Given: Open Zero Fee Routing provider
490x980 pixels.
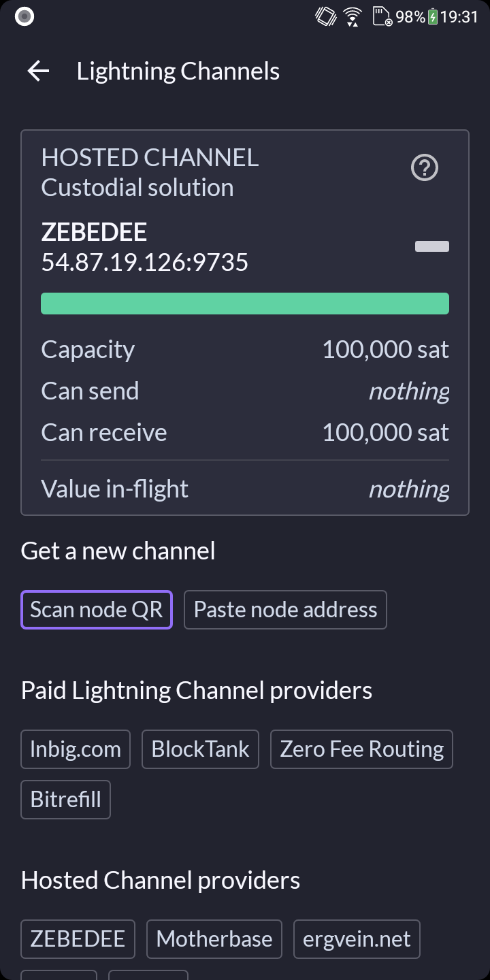Looking at the screenshot, I should coord(361,749).
